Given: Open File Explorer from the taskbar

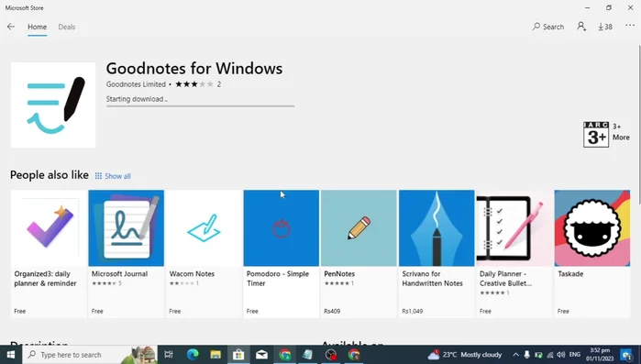Looking at the screenshot, I should [216, 355].
